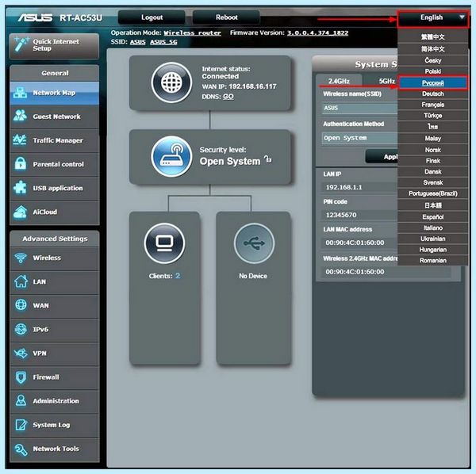
Task: Choose Français in language list
Action: coord(433,105)
